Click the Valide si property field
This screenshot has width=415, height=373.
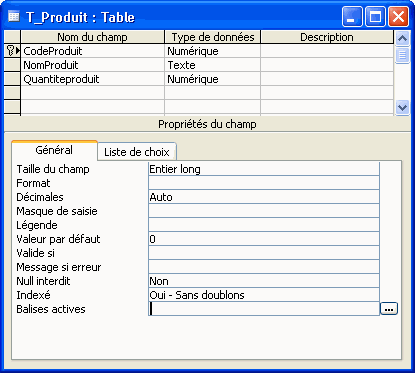coord(264,253)
